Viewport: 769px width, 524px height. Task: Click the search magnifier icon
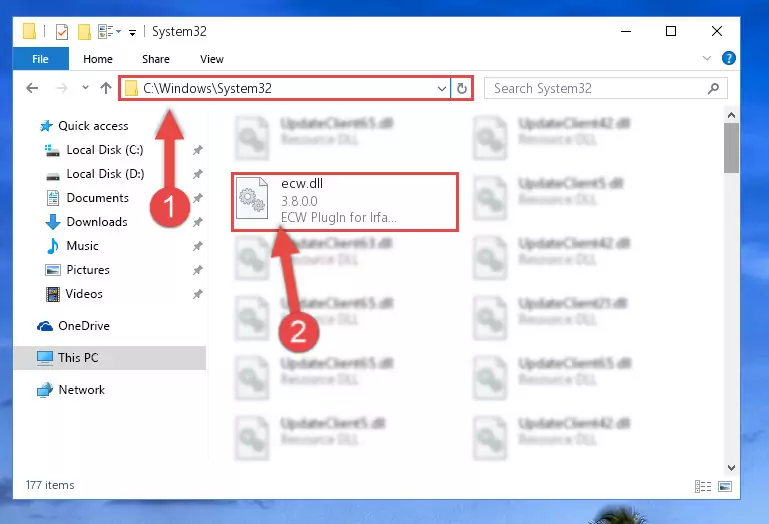point(713,88)
